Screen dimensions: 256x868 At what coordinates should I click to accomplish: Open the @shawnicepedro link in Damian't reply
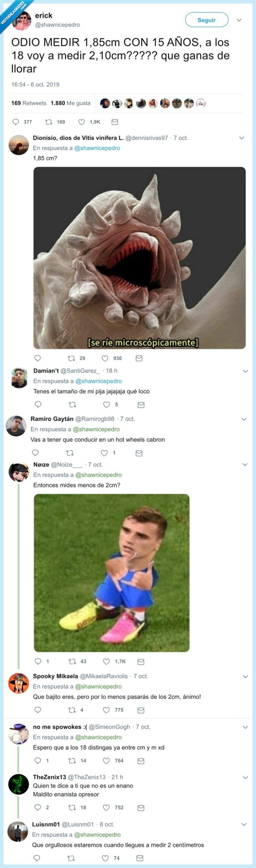[x=98, y=381]
